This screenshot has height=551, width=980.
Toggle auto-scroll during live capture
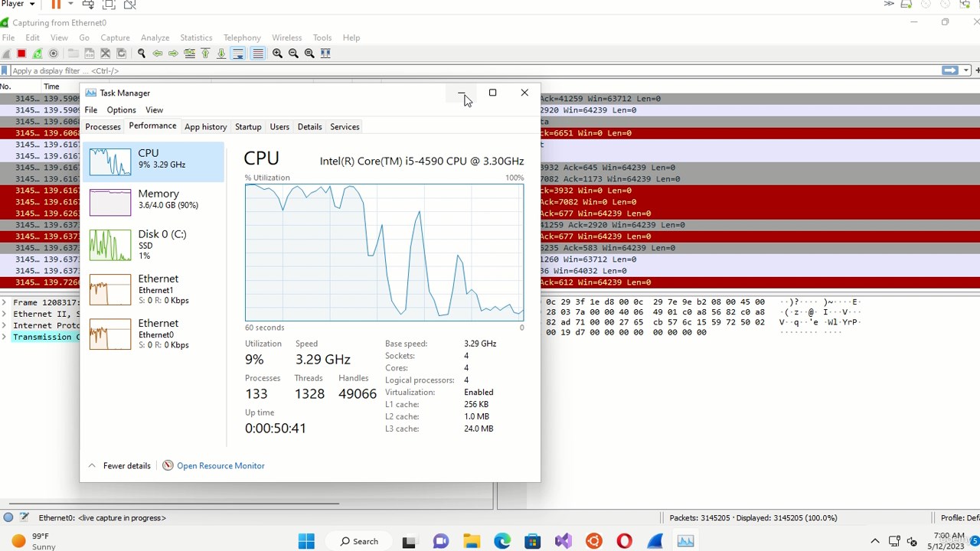click(238, 54)
